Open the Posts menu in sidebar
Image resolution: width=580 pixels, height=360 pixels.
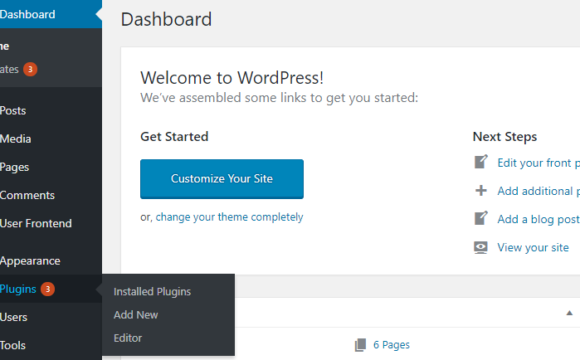51,111
